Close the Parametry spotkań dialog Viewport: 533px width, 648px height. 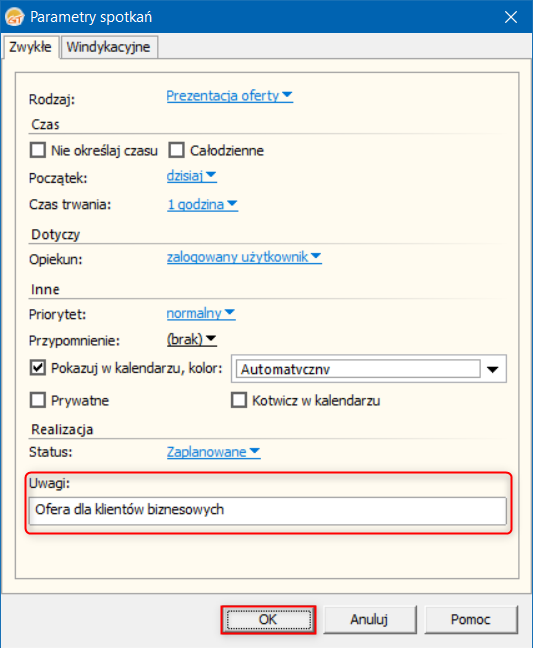(511, 17)
